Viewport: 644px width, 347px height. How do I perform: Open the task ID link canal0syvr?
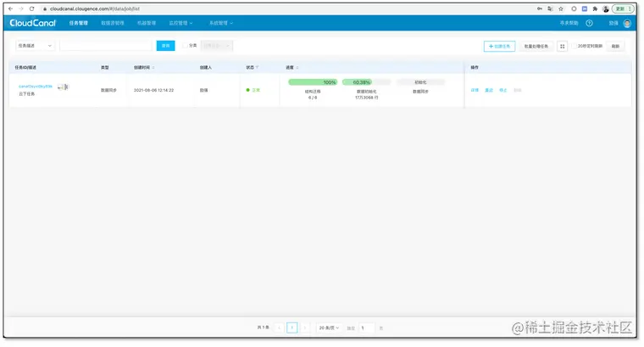[x=36, y=87]
